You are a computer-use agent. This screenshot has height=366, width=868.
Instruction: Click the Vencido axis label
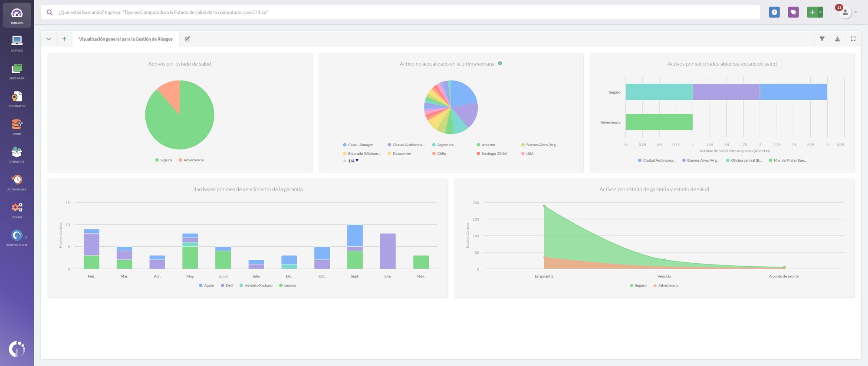[664, 276]
